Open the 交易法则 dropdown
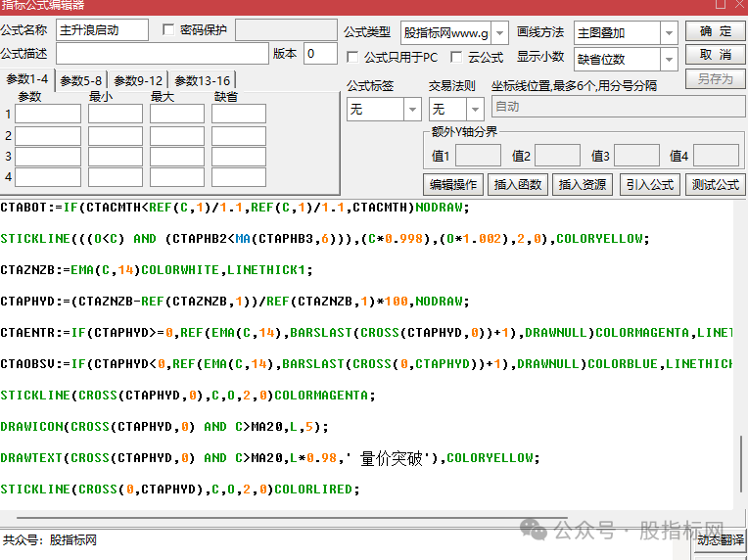 (475, 110)
